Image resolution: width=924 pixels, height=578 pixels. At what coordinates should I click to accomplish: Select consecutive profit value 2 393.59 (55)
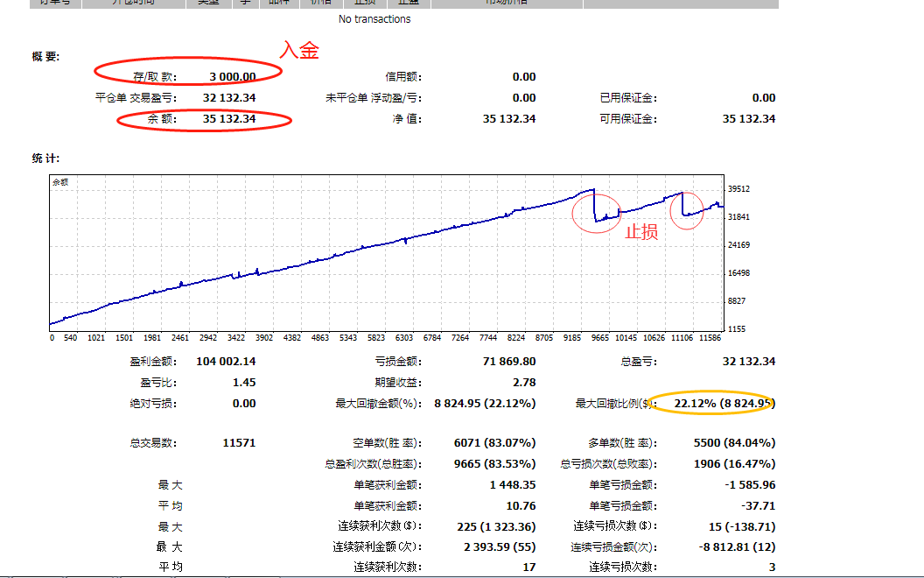(x=500, y=547)
